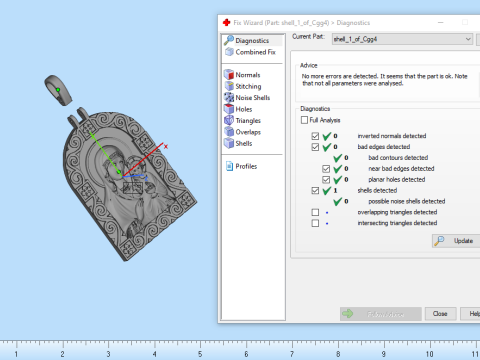Click the Update button
The height and width of the screenshot is (360, 480).
click(456, 241)
